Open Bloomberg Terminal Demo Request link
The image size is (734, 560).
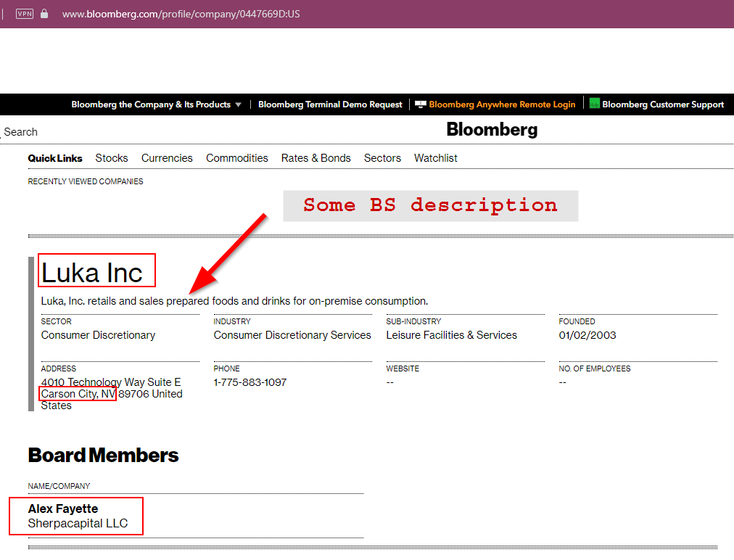[330, 104]
